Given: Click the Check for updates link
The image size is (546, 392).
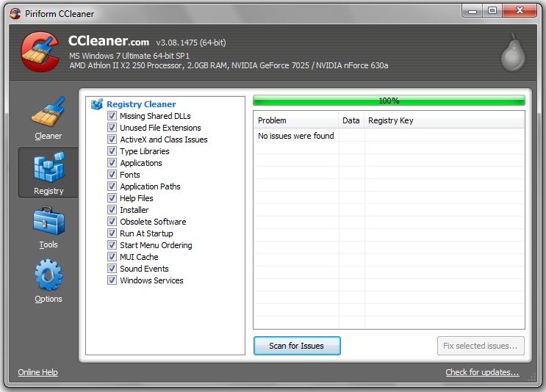Looking at the screenshot, I should 482,372.
